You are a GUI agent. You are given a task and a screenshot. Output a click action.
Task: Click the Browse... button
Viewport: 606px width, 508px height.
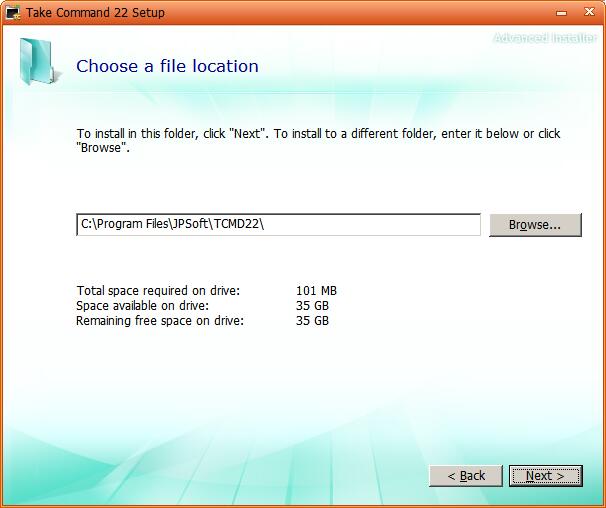pyautogui.click(x=535, y=225)
